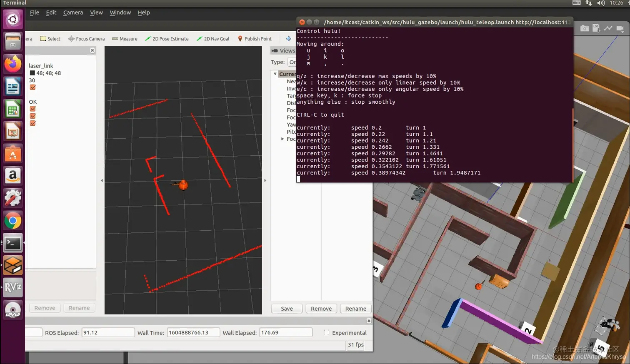
Task: Click the Wall Elapsed field
Action: [286, 332]
